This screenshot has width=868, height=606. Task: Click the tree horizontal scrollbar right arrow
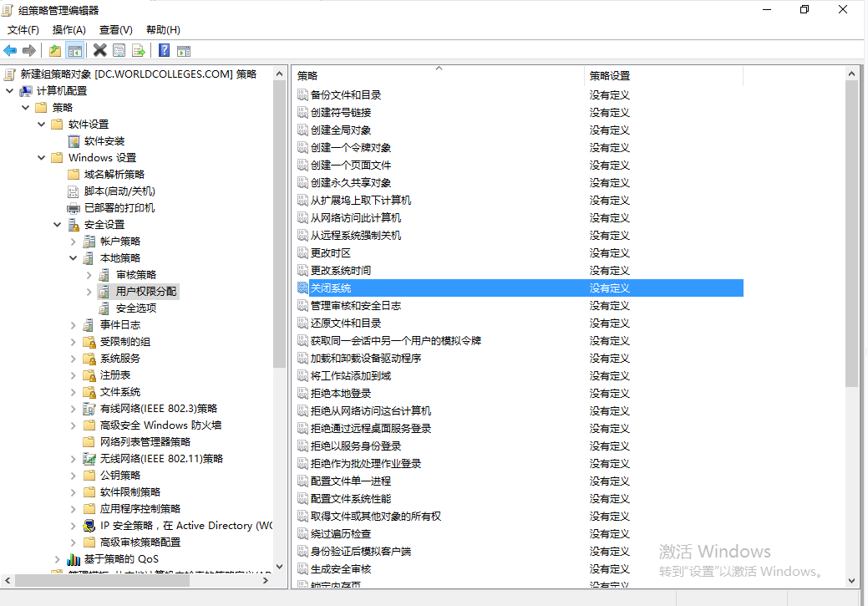point(266,581)
